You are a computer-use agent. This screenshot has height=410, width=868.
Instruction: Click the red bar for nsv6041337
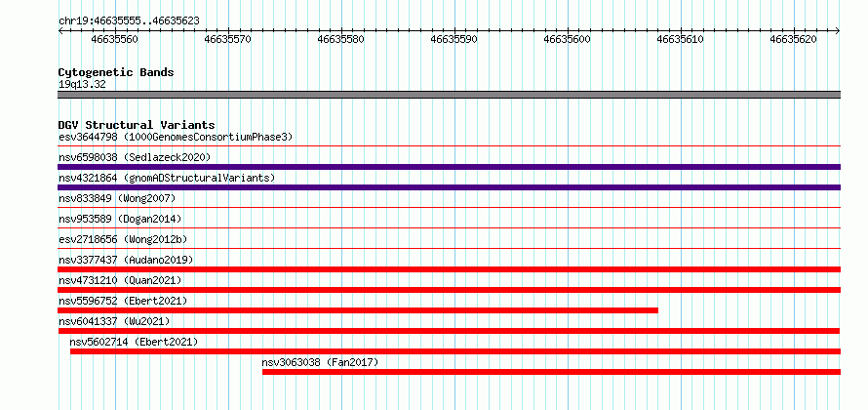tap(450, 331)
